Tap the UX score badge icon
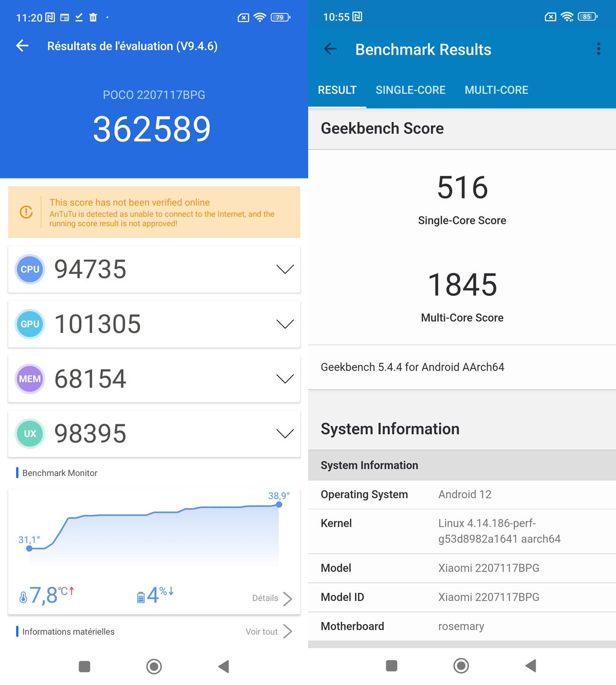 [30, 433]
